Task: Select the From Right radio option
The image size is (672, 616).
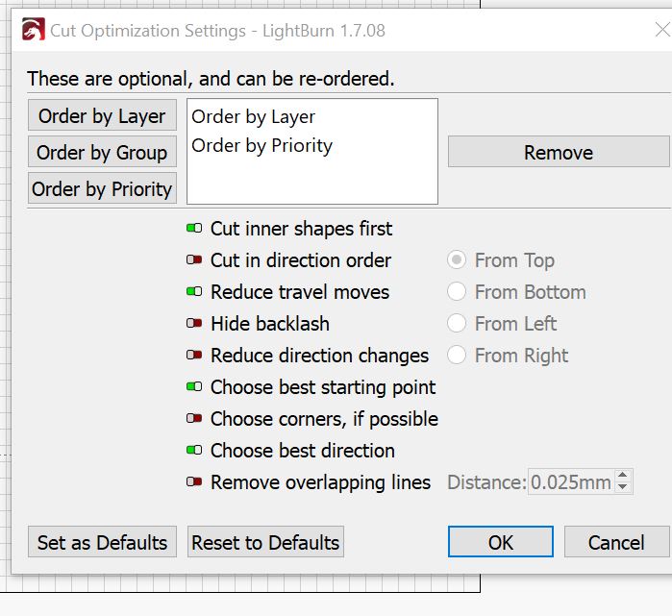Action: pyautogui.click(x=457, y=356)
